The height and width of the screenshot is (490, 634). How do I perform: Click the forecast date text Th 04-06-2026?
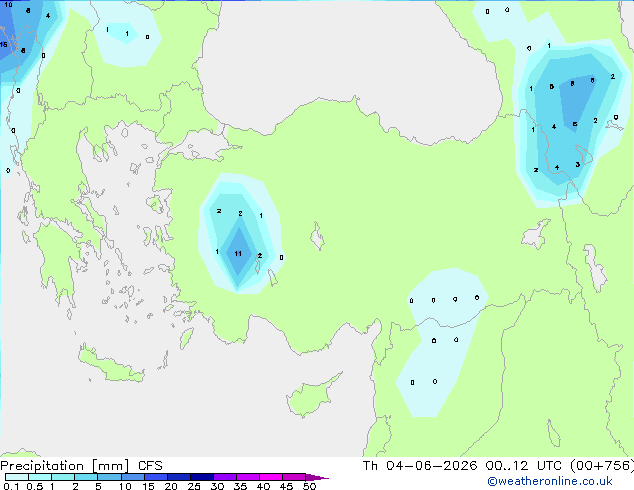coord(420,466)
